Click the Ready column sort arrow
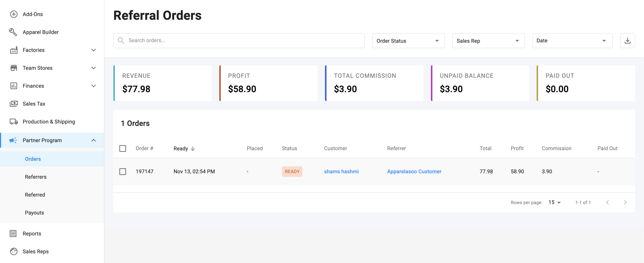644x263 pixels. (x=193, y=149)
